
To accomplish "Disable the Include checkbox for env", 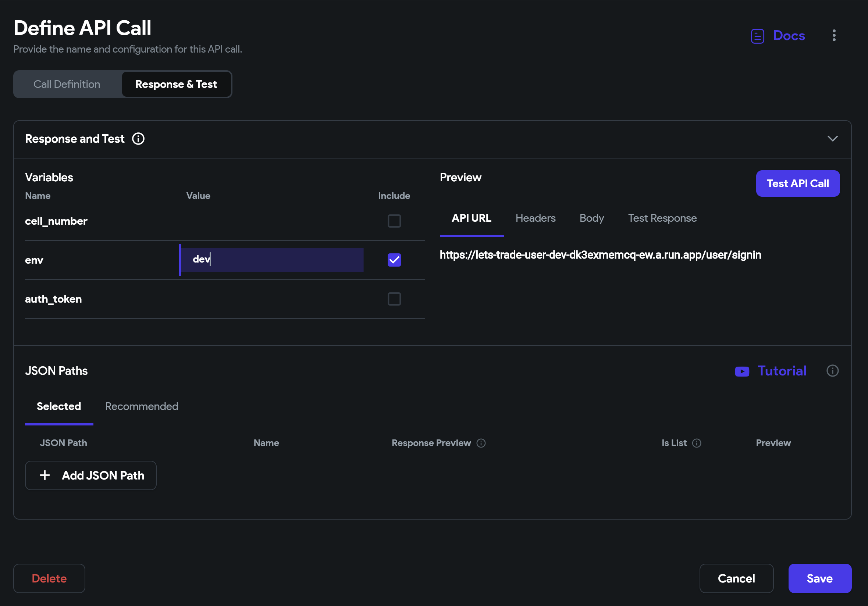I will coord(394,260).
